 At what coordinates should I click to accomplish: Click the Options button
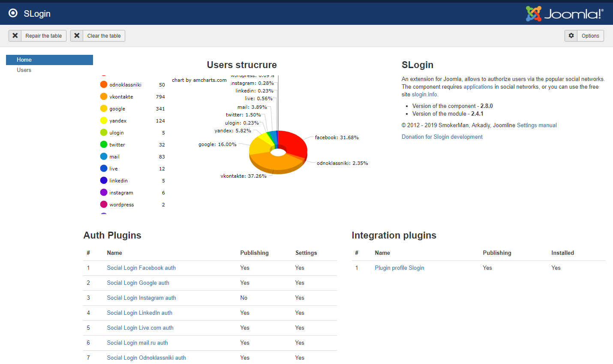click(590, 36)
